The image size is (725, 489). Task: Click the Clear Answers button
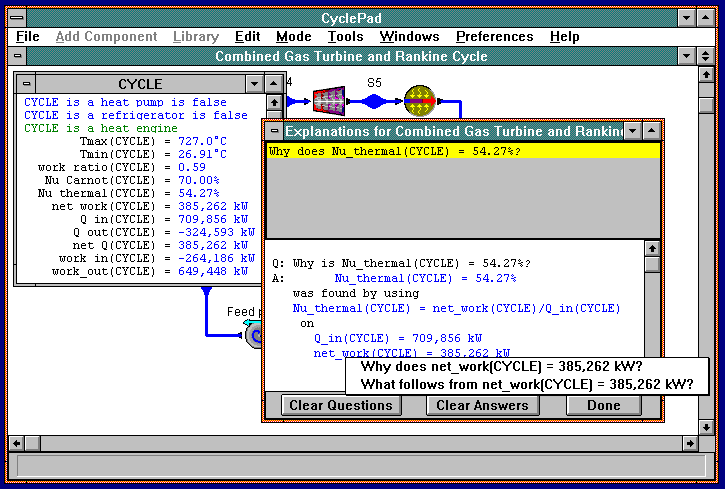(482, 405)
